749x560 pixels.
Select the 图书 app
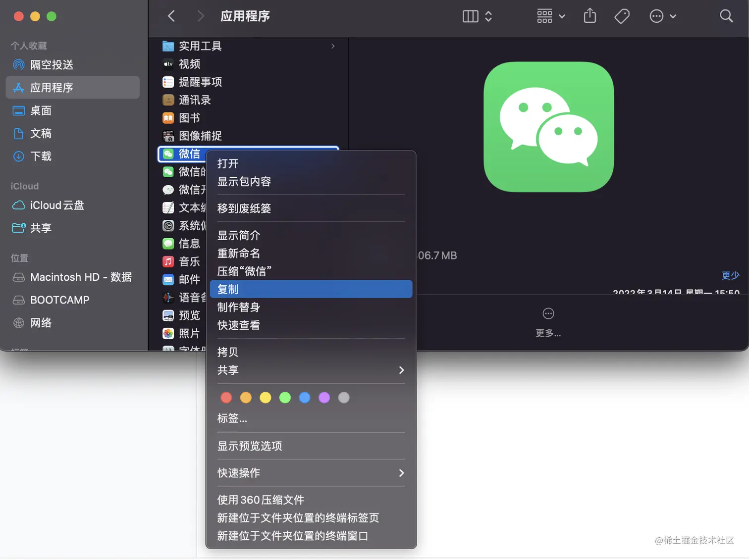point(248,118)
